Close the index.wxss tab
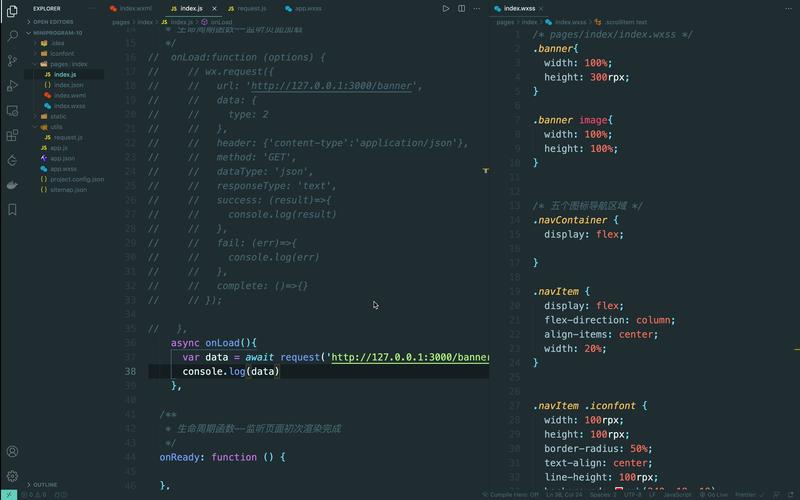This screenshot has width=800, height=500. (x=547, y=8)
